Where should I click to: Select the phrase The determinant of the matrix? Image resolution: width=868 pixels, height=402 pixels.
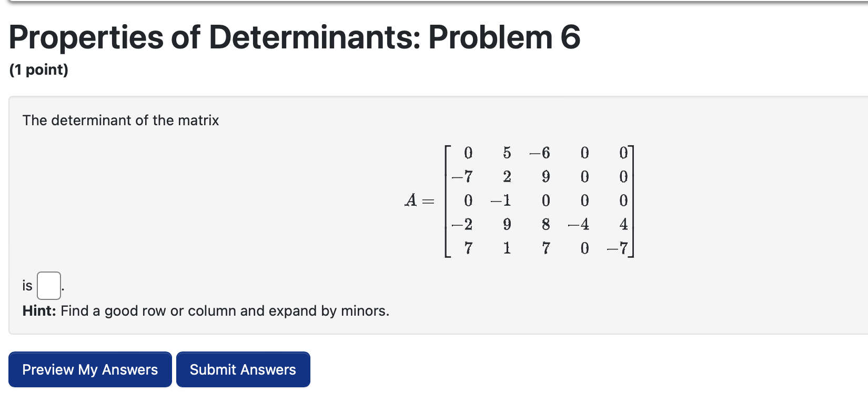point(121,120)
